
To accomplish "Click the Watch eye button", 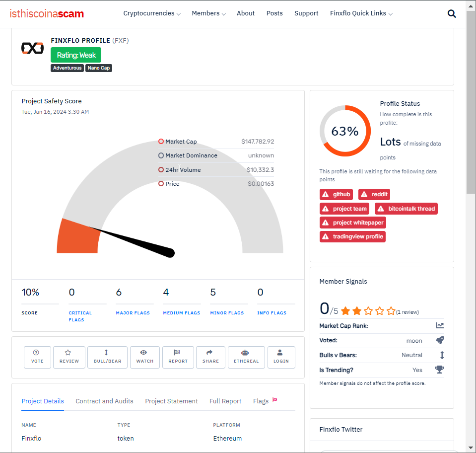I will point(145,357).
